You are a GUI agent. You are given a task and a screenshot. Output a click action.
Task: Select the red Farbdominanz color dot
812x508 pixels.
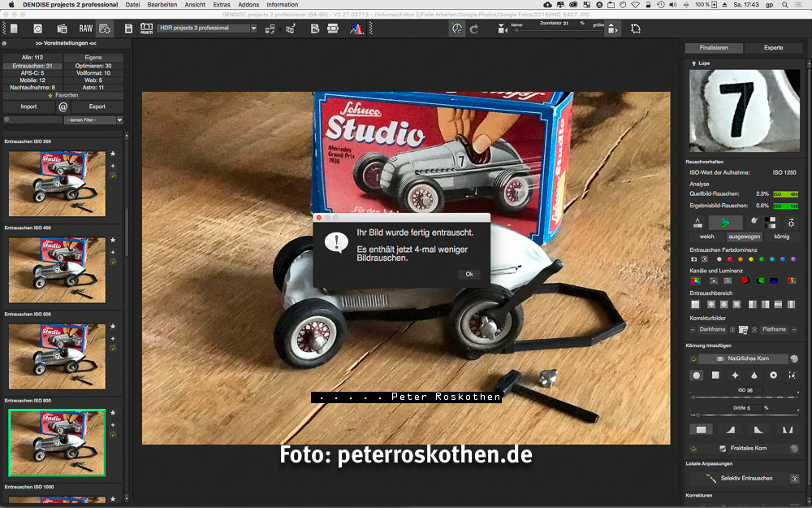[x=730, y=259]
